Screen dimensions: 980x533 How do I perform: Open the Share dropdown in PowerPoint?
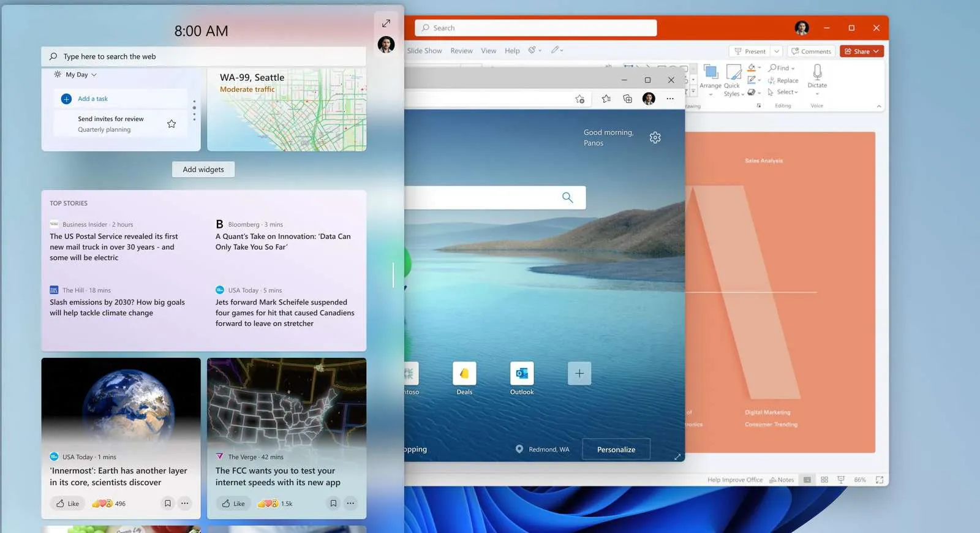(862, 51)
